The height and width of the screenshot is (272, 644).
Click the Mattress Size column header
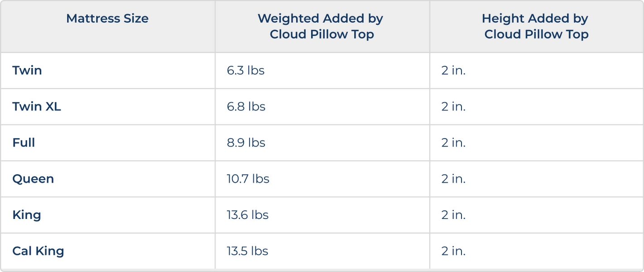(107, 19)
